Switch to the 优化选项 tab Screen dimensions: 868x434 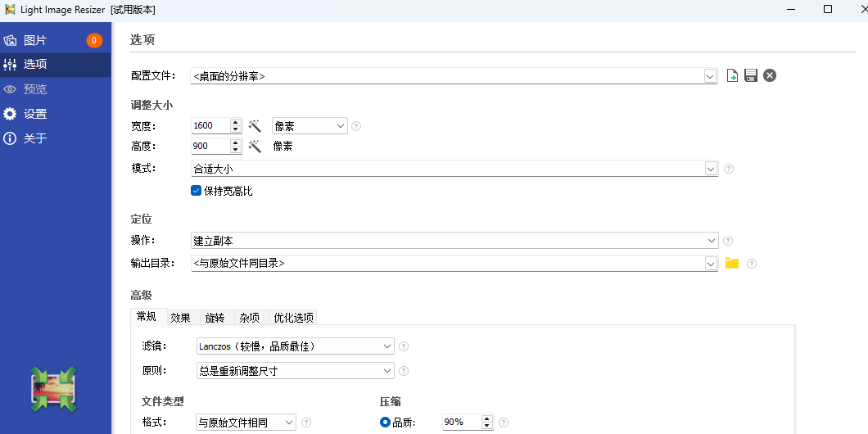click(293, 318)
